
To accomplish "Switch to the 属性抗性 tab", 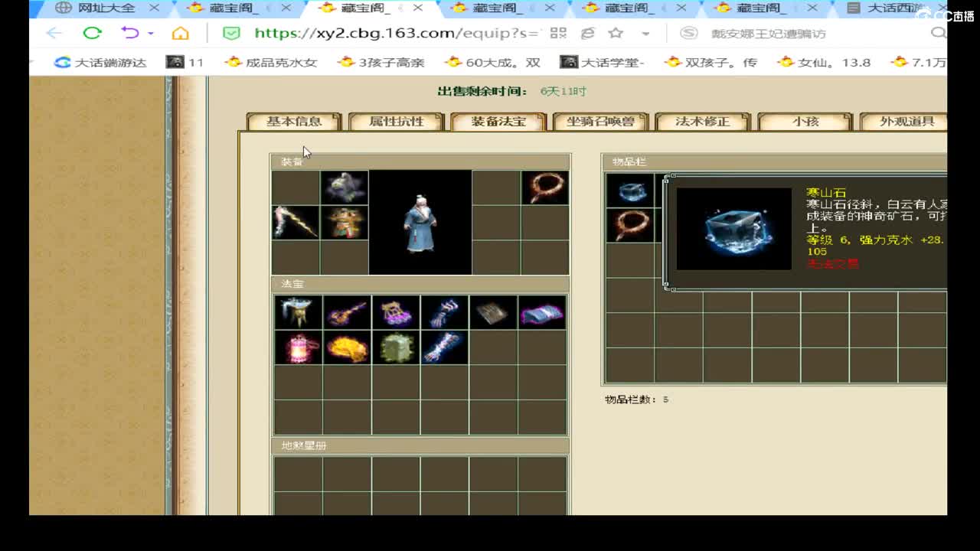I will click(396, 122).
